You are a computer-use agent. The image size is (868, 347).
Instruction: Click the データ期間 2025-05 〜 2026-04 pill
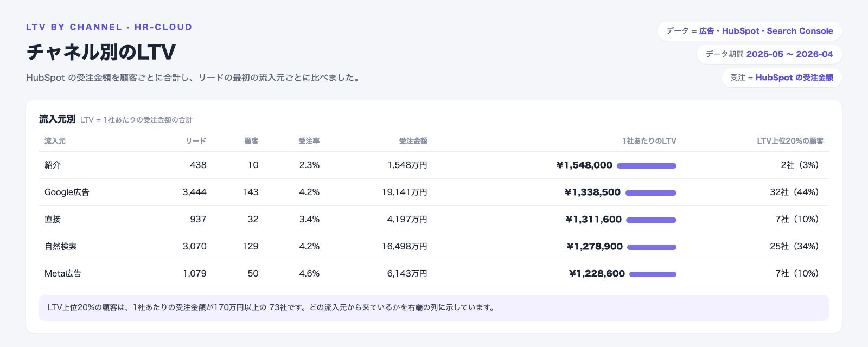[769, 54]
